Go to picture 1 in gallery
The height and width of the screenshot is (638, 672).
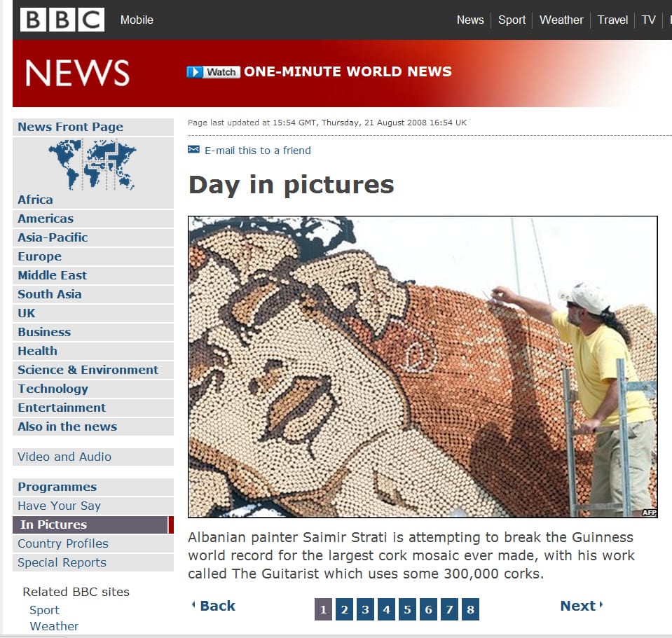pos(323,609)
